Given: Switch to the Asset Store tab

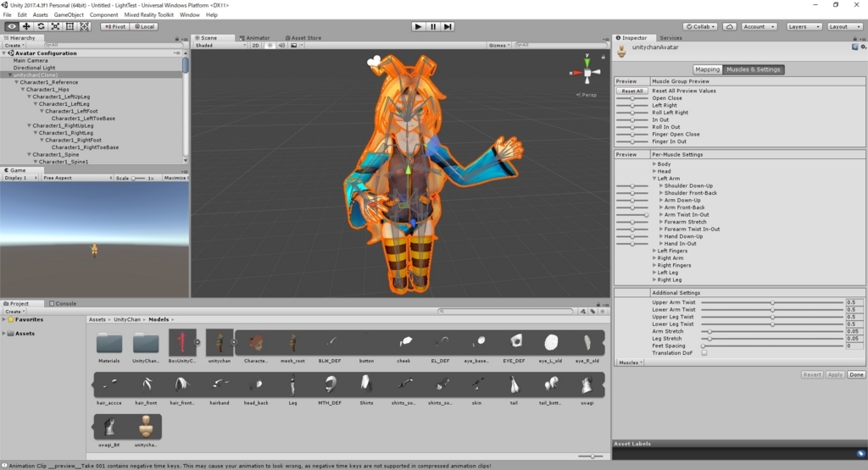Looking at the screenshot, I should [x=303, y=38].
